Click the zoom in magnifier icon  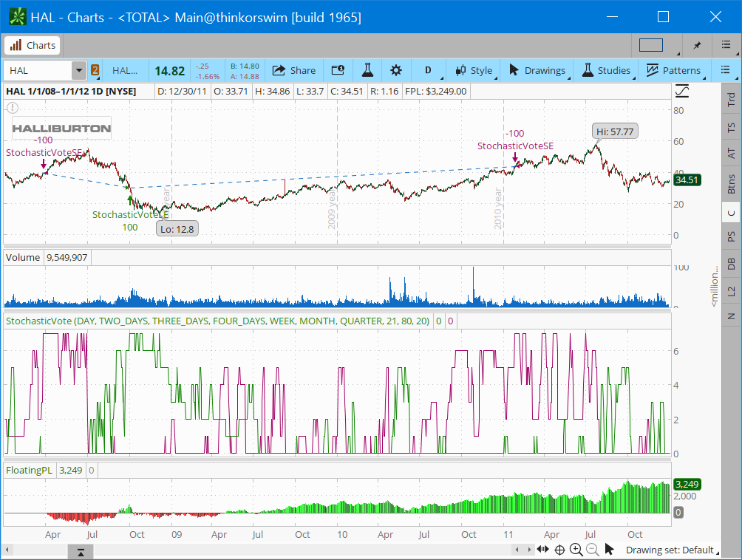point(576,550)
